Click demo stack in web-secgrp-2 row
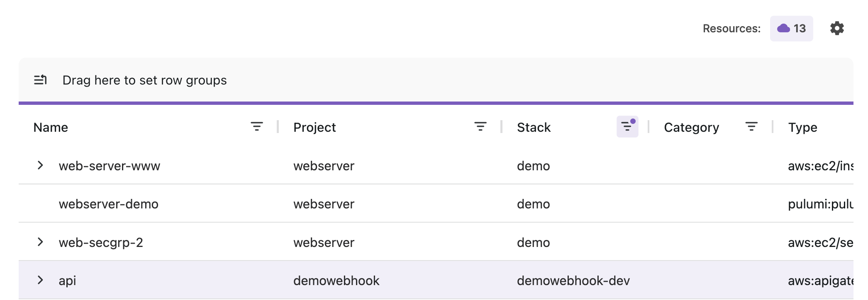The width and height of the screenshot is (868, 300). coord(533,242)
